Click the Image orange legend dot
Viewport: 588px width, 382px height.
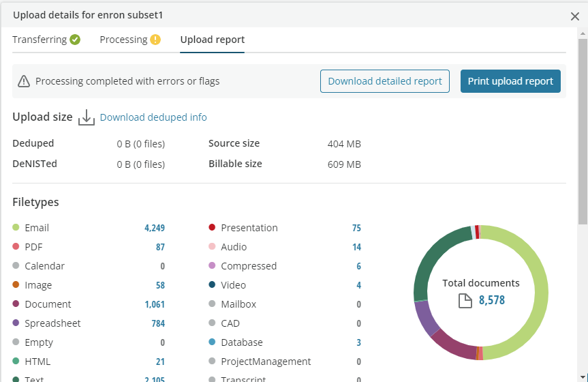[16, 284]
